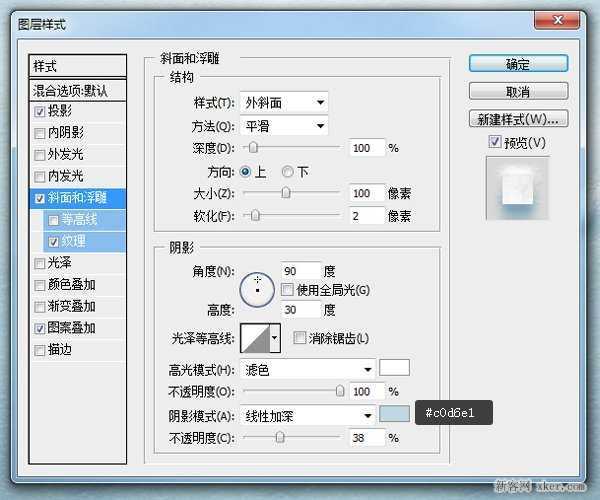Viewport: 600px width, 500px height.
Task: Select 混合选项:默认 in the styles list
Action: (x=78, y=90)
